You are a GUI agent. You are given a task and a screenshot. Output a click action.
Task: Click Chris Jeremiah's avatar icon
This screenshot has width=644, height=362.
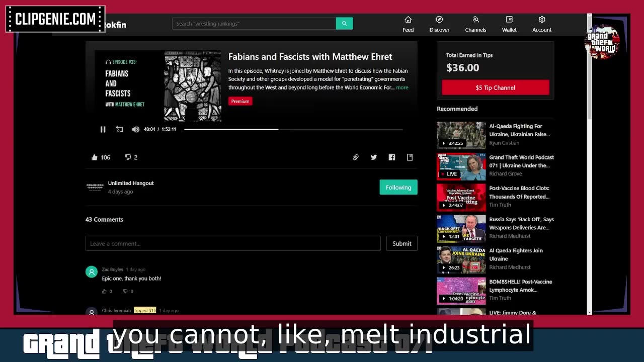pos(92,312)
